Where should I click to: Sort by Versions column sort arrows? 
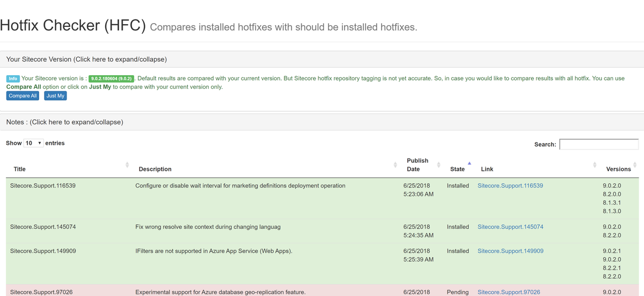pyautogui.click(x=635, y=164)
